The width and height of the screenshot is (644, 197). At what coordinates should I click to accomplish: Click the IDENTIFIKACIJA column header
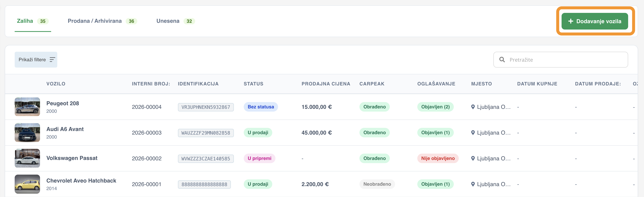click(x=198, y=84)
